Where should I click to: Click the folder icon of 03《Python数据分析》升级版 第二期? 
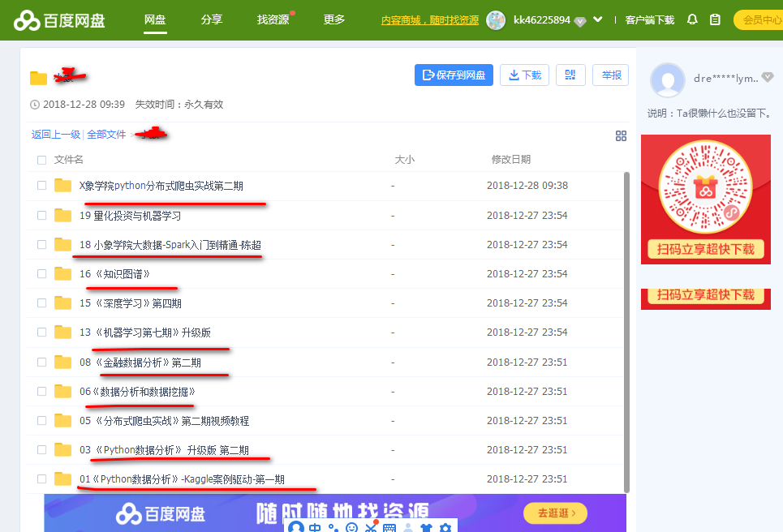[x=63, y=449]
